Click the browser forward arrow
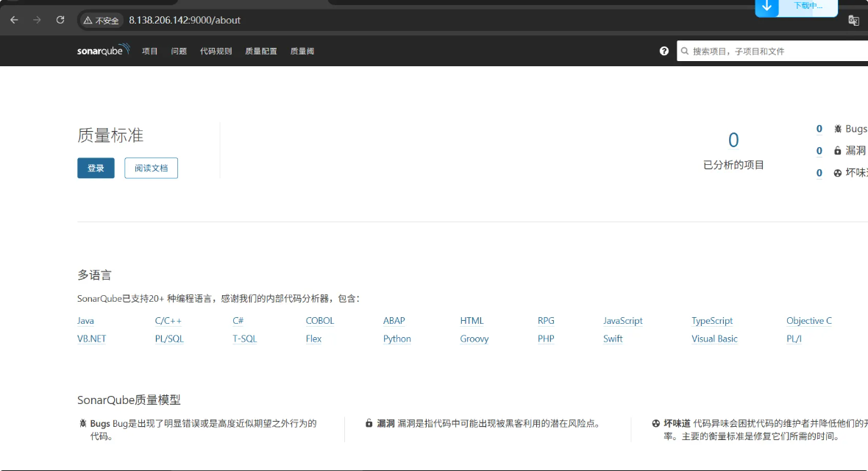This screenshot has height=471, width=868. (x=37, y=20)
